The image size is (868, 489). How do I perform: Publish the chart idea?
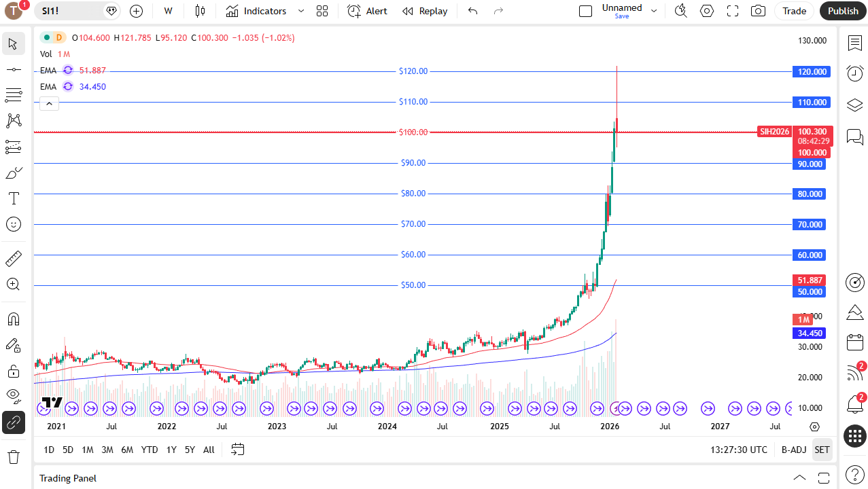coord(843,11)
